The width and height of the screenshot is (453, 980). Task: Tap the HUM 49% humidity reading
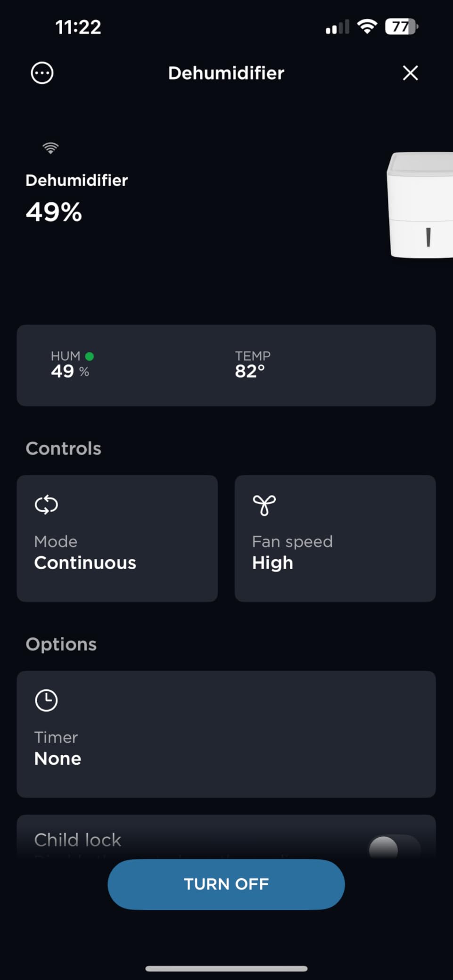[70, 365]
